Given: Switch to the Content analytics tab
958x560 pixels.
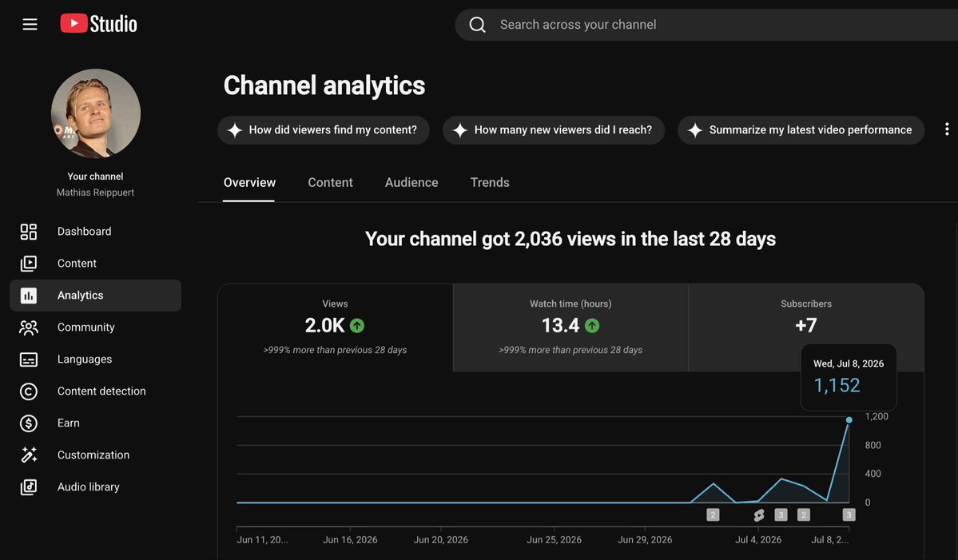Looking at the screenshot, I should tap(330, 183).
